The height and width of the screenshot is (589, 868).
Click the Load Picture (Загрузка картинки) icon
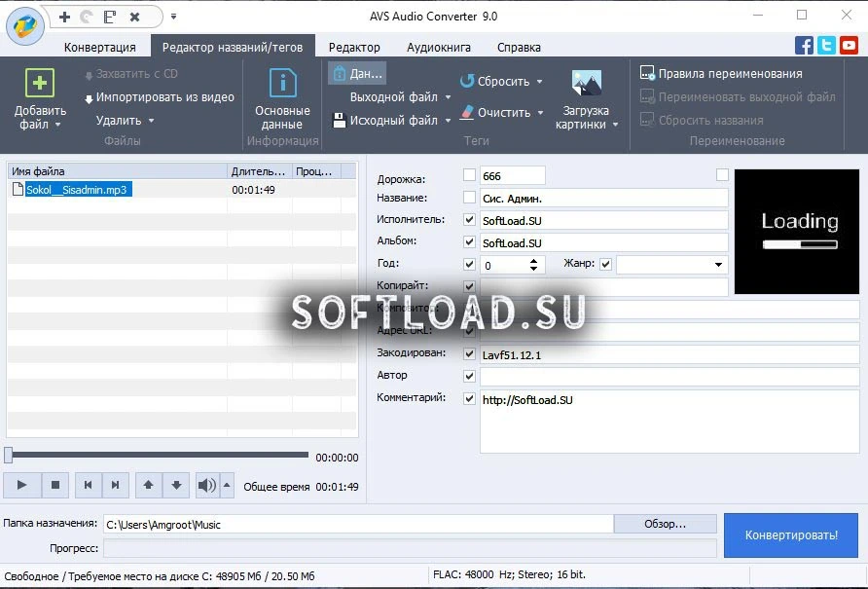[x=586, y=83]
